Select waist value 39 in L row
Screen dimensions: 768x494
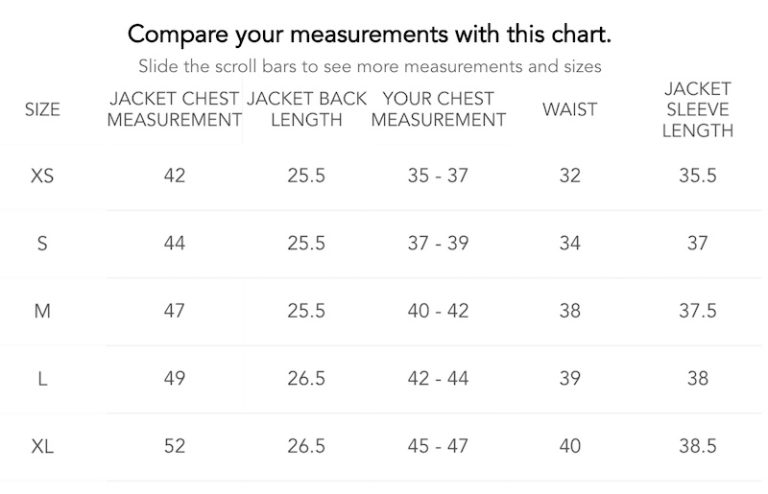coord(570,378)
